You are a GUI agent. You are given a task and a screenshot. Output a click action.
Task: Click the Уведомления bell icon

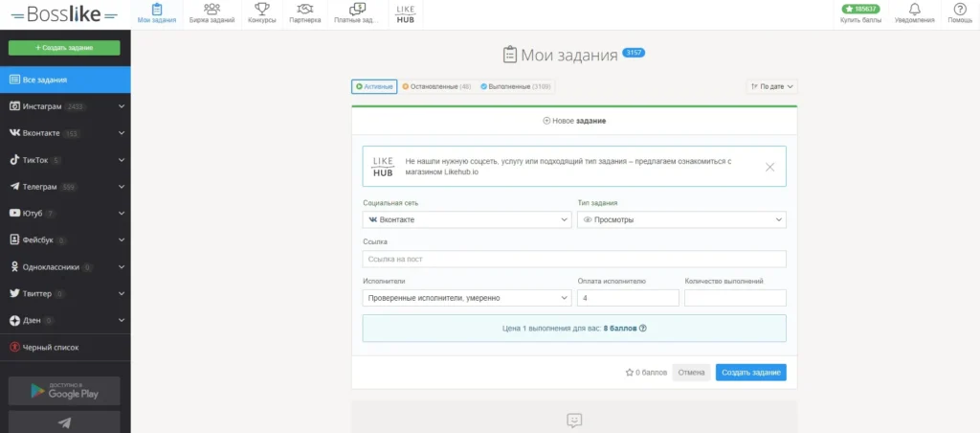click(914, 9)
